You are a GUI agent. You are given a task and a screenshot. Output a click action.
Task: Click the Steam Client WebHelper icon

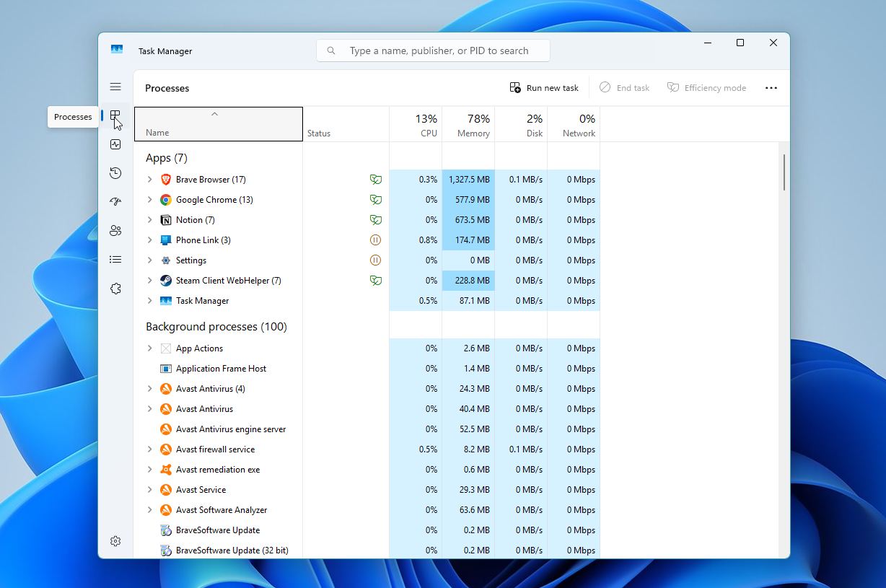(166, 281)
